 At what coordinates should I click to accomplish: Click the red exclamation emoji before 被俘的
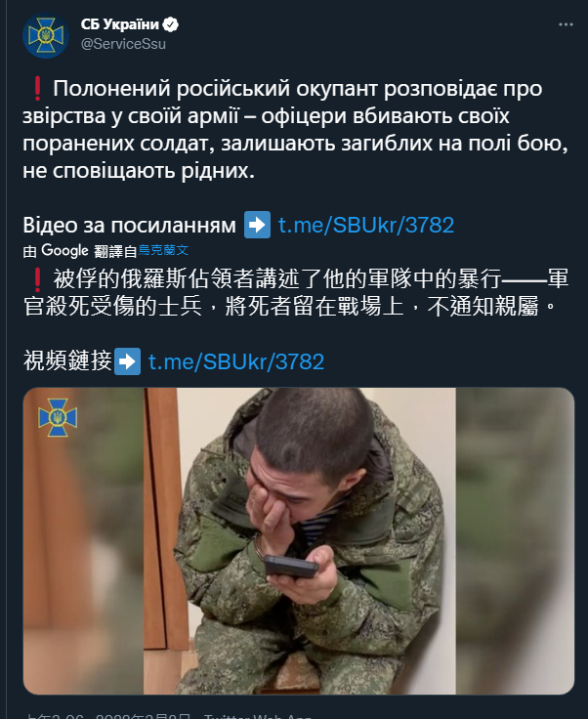(37, 279)
